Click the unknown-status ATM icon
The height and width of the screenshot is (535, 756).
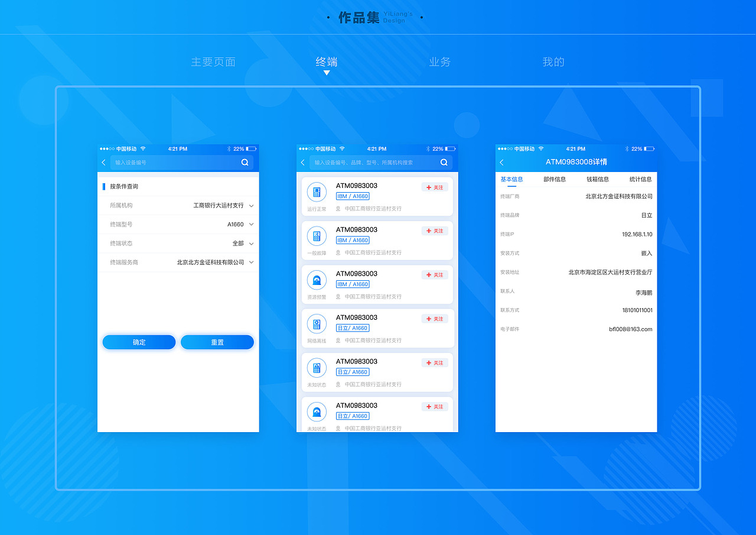(317, 367)
